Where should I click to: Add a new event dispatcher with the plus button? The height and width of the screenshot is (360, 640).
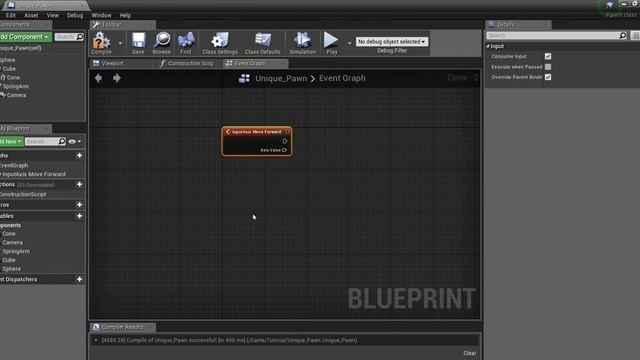click(x=79, y=280)
